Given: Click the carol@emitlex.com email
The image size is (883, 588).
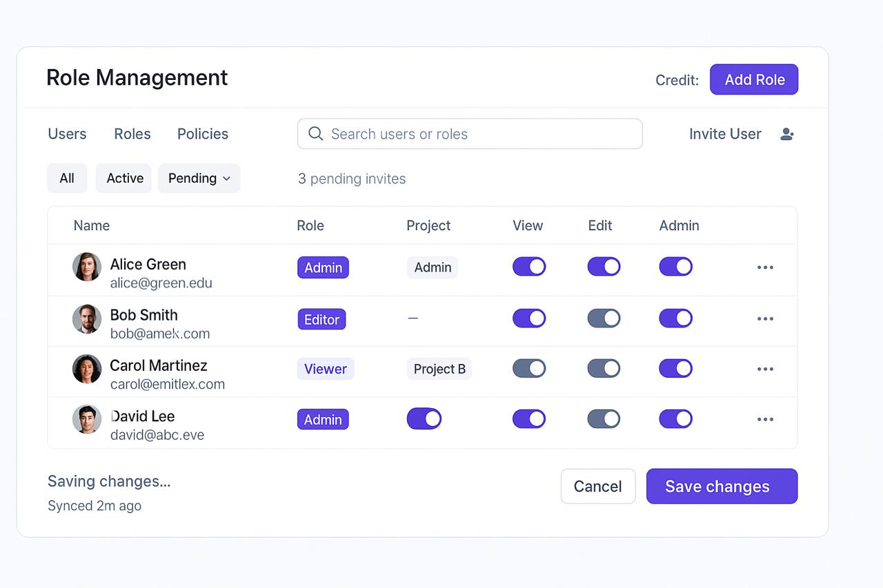Looking at the screenshot, I should 168,384.
